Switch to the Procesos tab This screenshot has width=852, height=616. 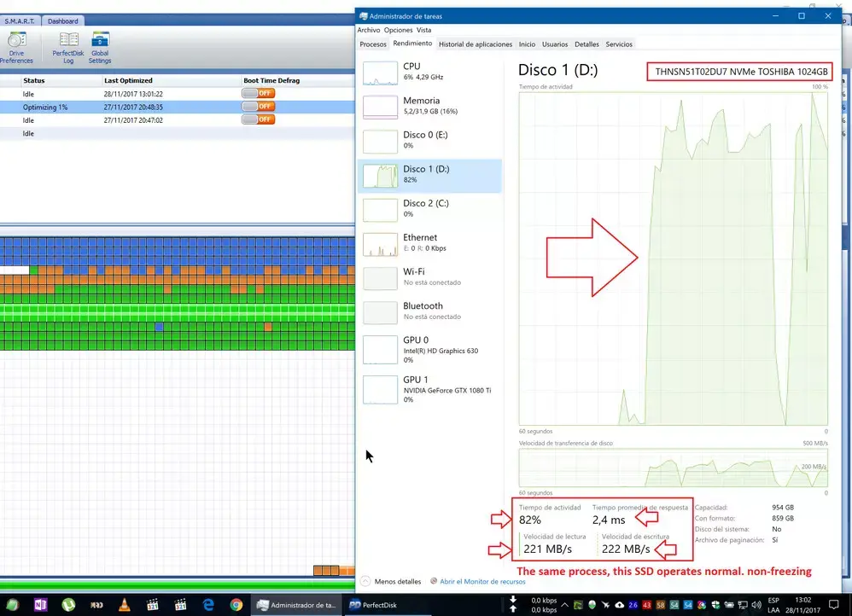tap(373, 44)
